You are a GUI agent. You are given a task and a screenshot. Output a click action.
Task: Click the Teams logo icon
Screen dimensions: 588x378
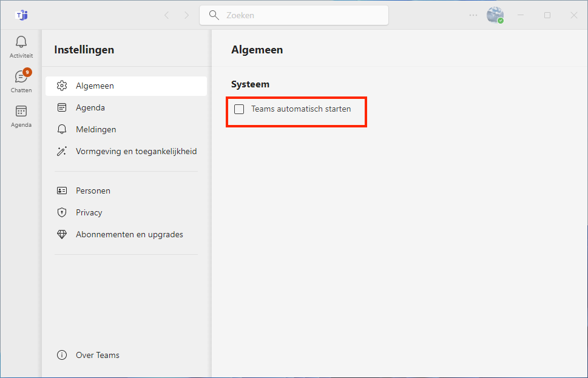[x=21, y=15]
